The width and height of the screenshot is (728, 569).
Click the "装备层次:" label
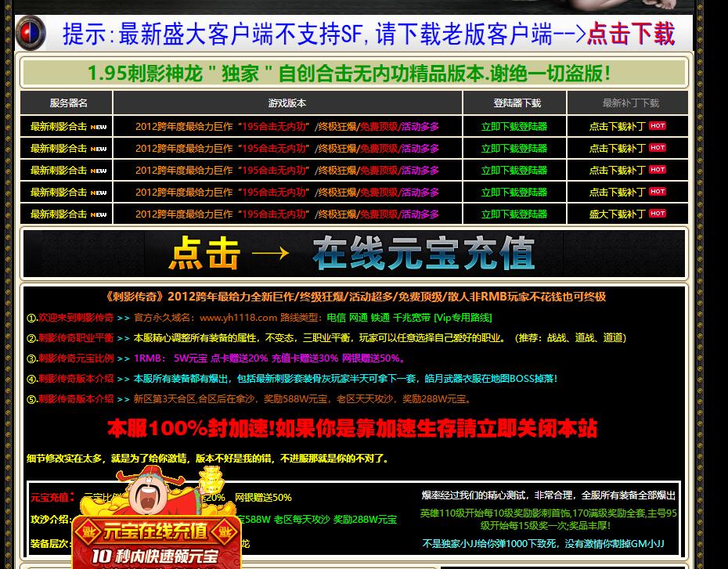[51, 543]
